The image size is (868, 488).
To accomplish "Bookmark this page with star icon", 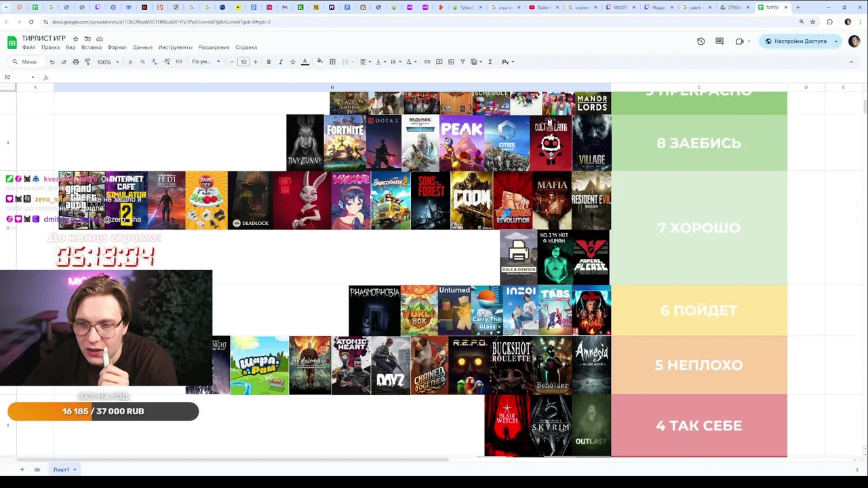I will click(x=812, y=22).
